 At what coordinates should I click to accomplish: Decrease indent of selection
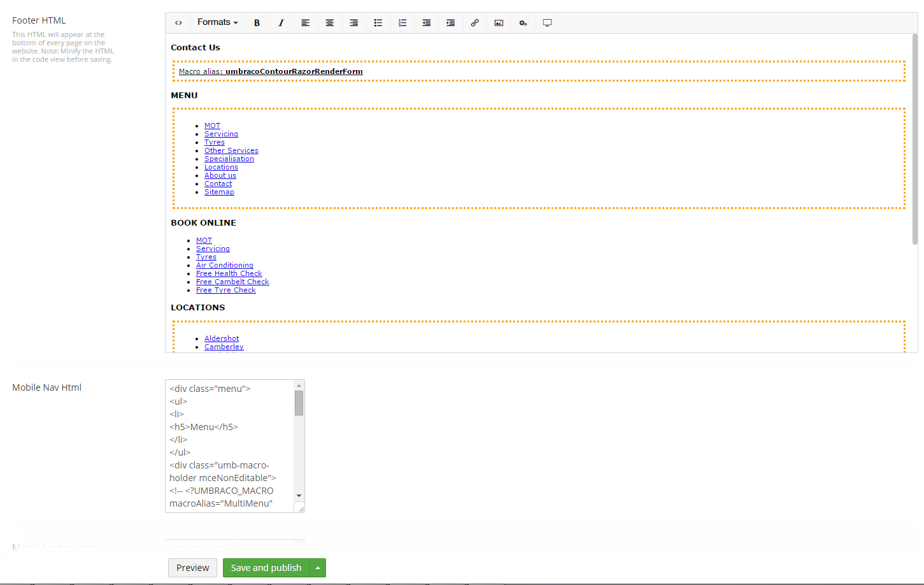pos(427,23)
